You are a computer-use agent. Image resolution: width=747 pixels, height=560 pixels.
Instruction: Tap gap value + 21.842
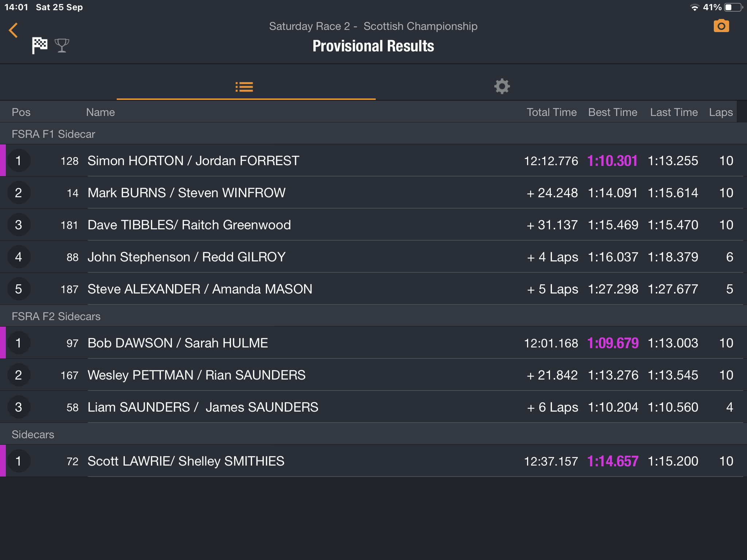(x=552, y=375)
